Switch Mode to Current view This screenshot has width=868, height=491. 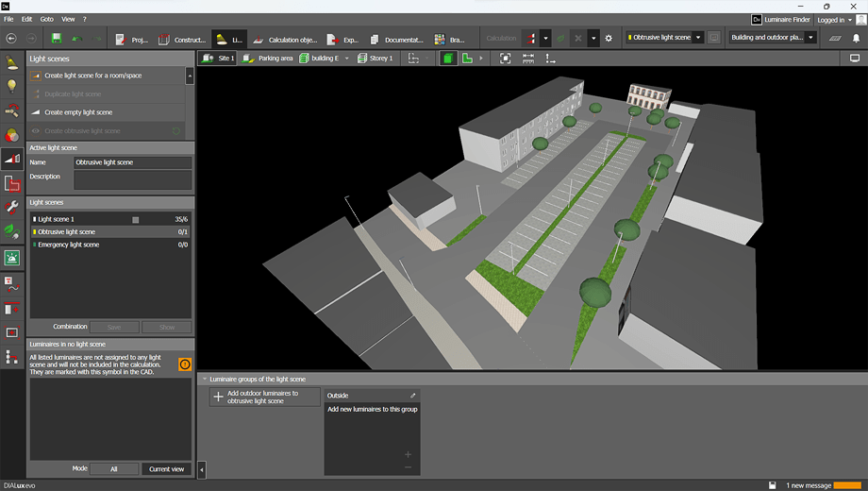(x=167, y=468)
